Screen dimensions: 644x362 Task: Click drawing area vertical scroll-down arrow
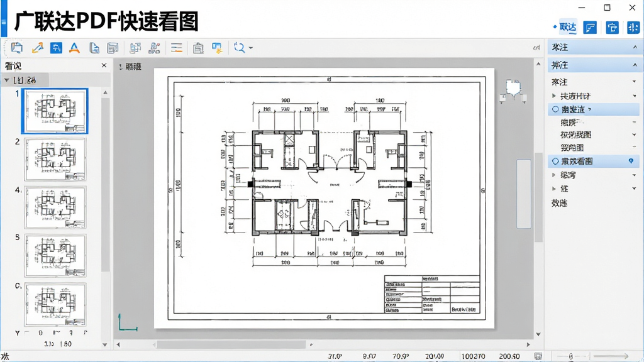[x=538, y=334]
